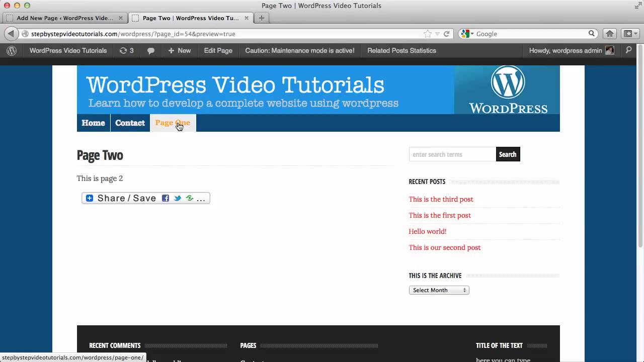Select the Page Two browser tab
The width and height of the screenshot is (644, 362).
(190, 18)
